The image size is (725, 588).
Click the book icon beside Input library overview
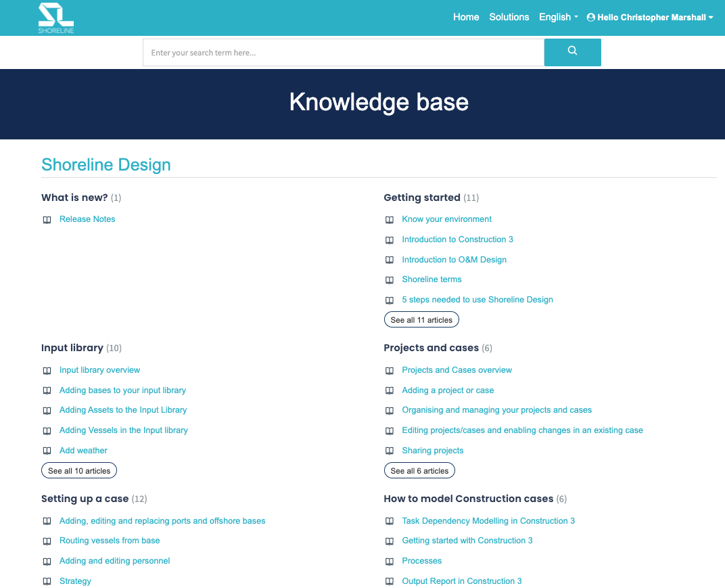(47, 371)
